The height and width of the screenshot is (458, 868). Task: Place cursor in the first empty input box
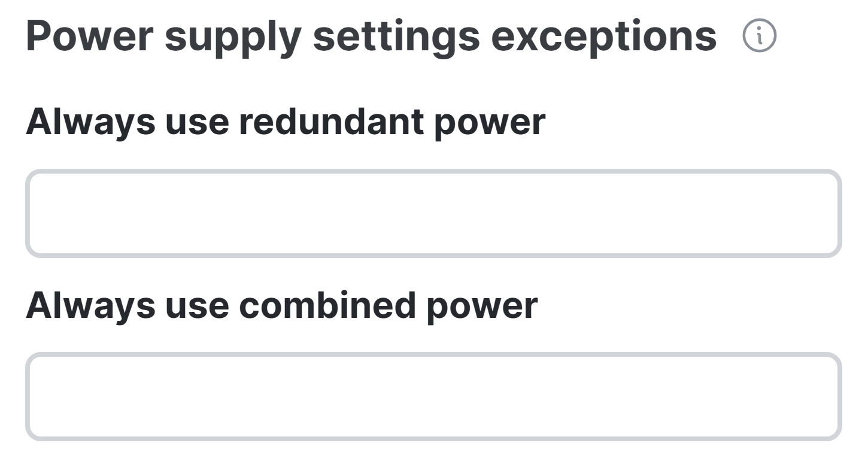(x=433, y=214)
